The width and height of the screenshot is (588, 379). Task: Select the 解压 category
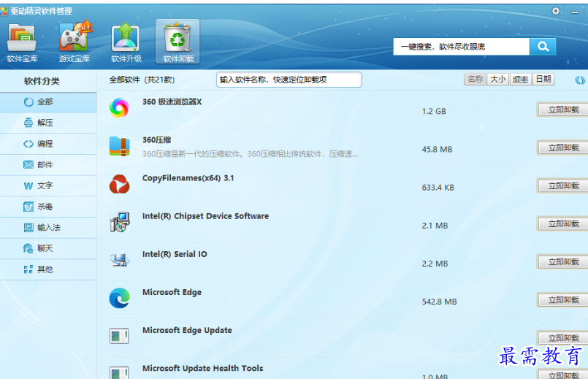[48, 123]
